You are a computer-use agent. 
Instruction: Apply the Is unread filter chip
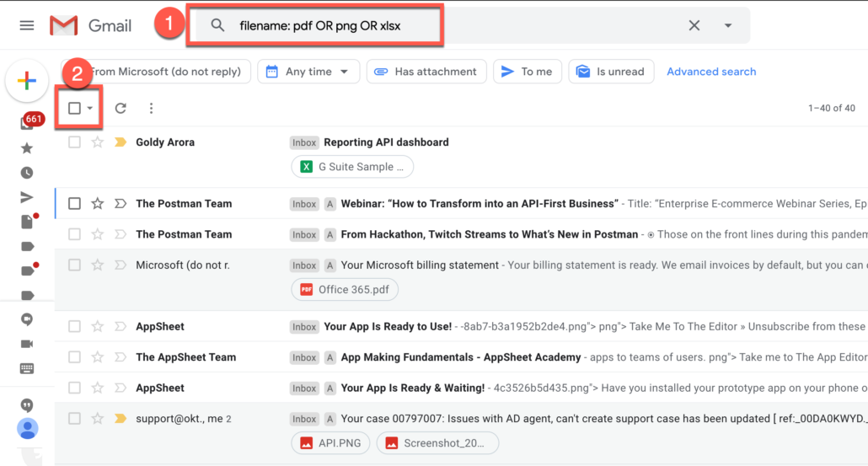pyautogui.click(x=611, y=72)
